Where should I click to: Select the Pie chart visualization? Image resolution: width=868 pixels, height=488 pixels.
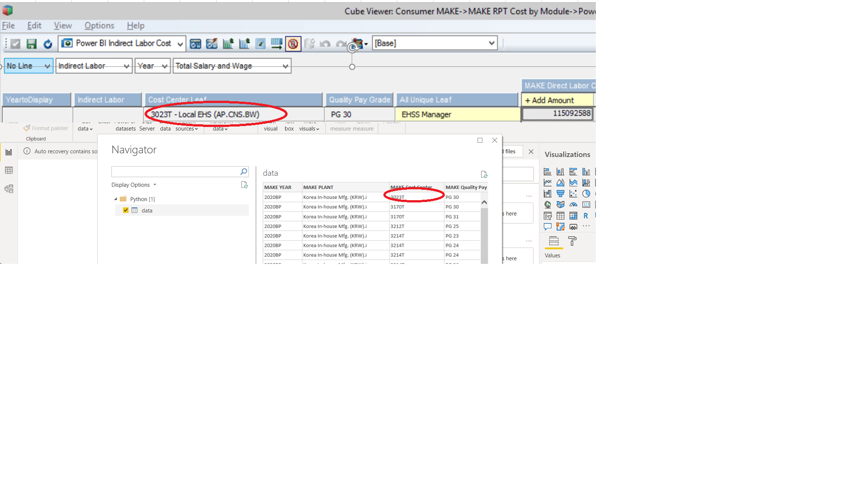coord(586,194)
